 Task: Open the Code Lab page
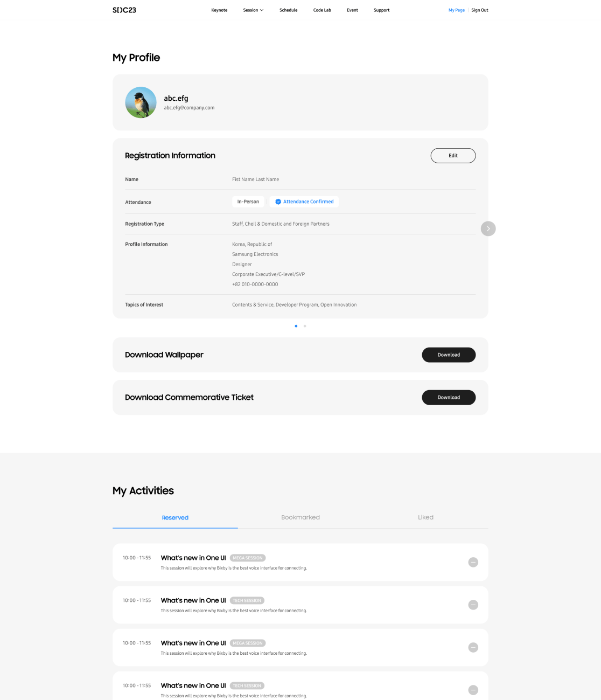[322, 10]
